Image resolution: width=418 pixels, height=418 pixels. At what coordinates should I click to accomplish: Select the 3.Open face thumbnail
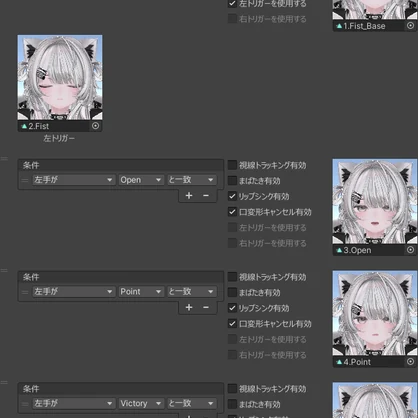(375, 201)
